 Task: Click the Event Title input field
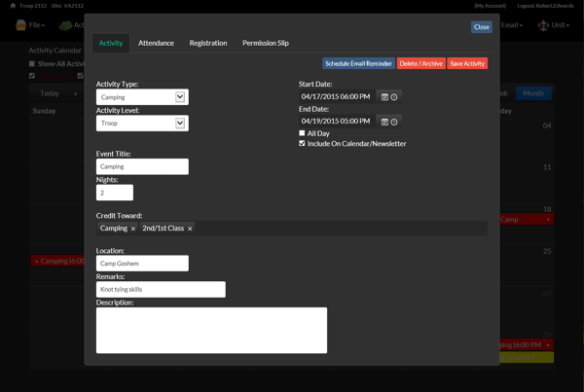[142, 166]
